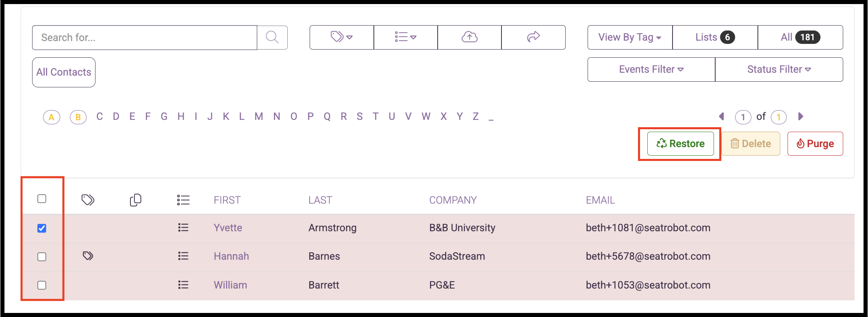Click the magnifying glass search icon
This screenshot has height=317, width=868.
tap(272, 37)
